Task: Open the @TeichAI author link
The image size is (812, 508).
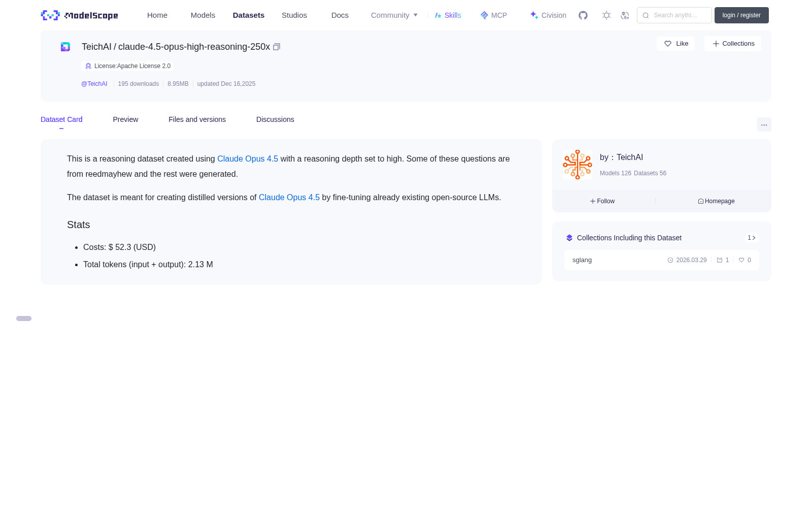Action: click(x=94, y=84)
